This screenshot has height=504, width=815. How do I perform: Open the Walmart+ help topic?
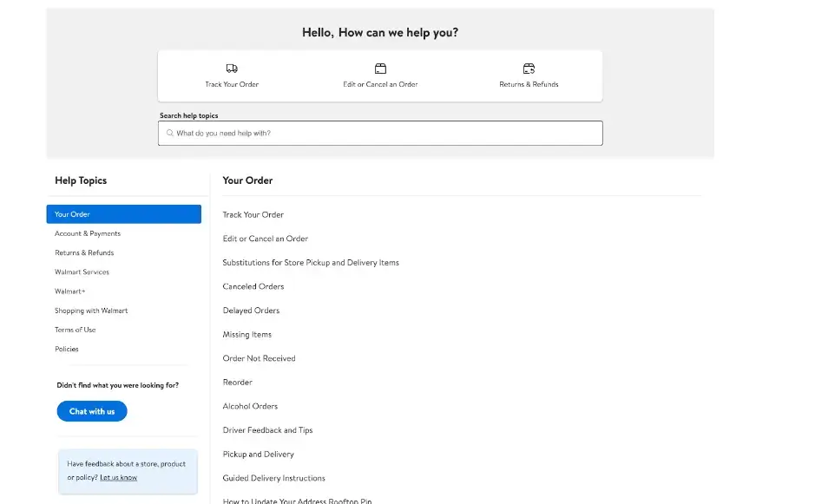70,291
